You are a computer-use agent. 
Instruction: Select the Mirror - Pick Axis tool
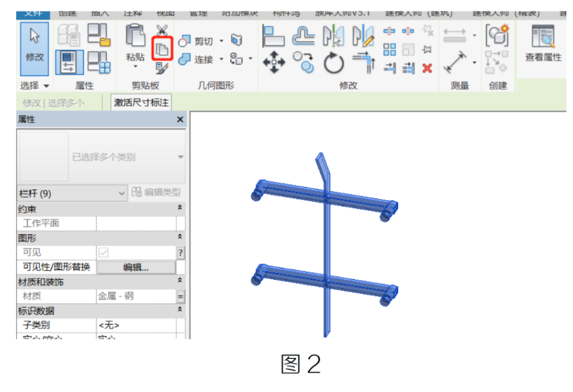tap(333, 36)
